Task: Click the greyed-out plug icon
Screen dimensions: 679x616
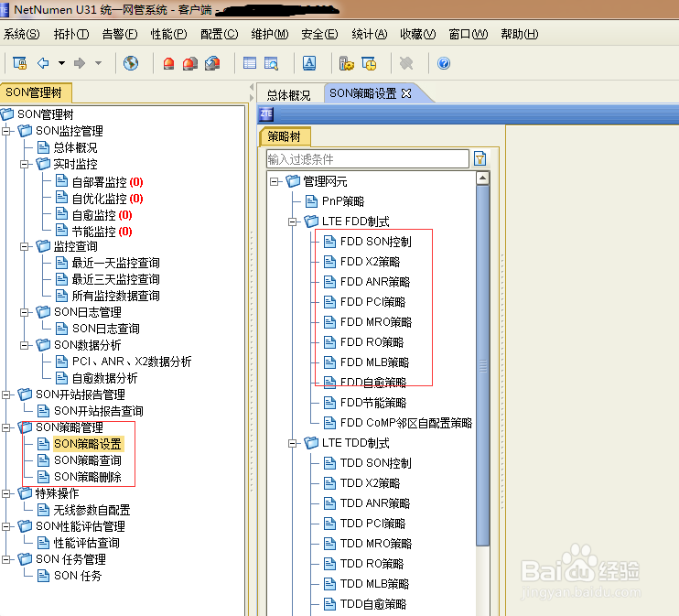Action: (x=406, y=64)
